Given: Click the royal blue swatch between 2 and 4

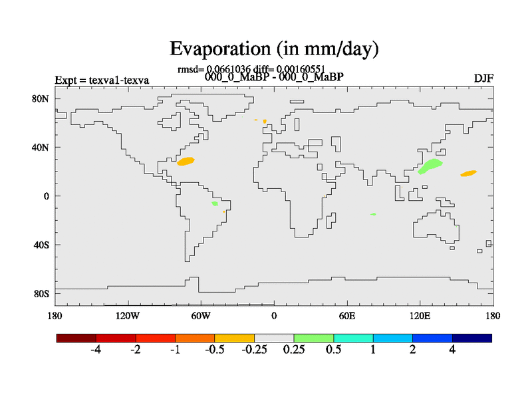Looking at the screenshot, I should click(432, 338).
